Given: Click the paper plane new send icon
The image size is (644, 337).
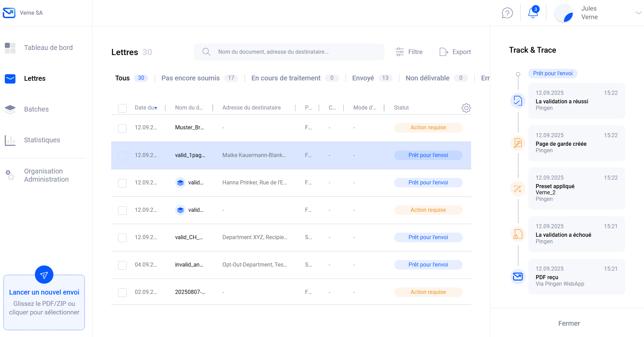Looking at the screenshot, I should coord(44,275).
